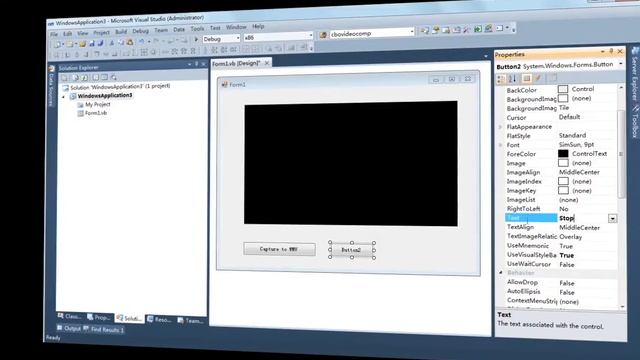Click the Save icon in toolbar

pos(92,43)
